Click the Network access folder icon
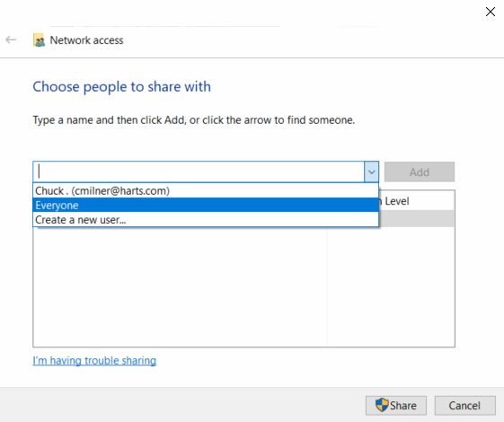Image resolution: width=504 pixels, height=422 pixels. (39, 40)
